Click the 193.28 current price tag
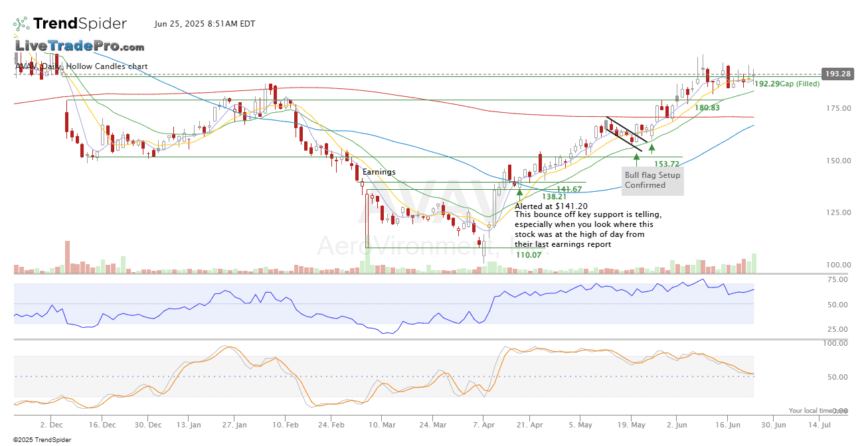 (837, 74)
